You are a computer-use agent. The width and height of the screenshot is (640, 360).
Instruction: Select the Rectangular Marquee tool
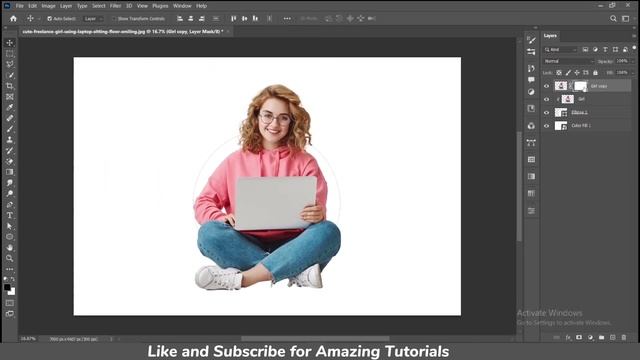coord(10,53)
